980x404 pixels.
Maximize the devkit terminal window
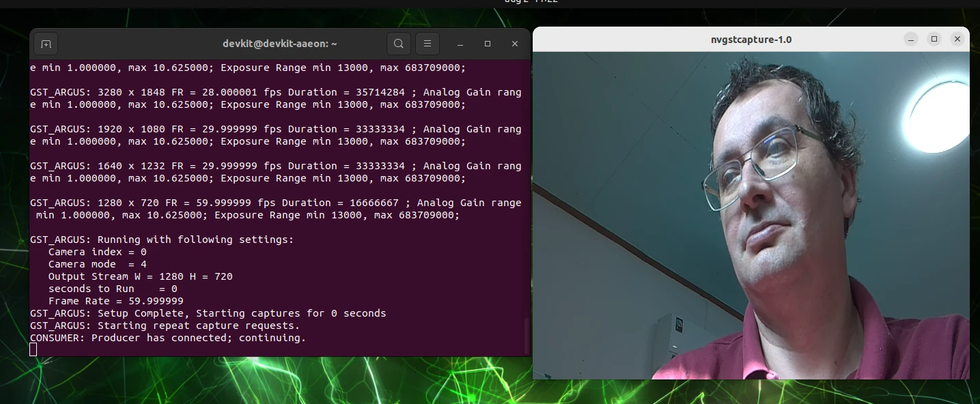point(488,44)
